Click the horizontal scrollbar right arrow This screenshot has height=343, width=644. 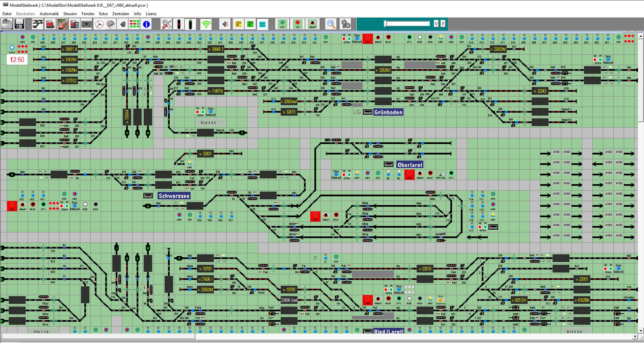635,336
